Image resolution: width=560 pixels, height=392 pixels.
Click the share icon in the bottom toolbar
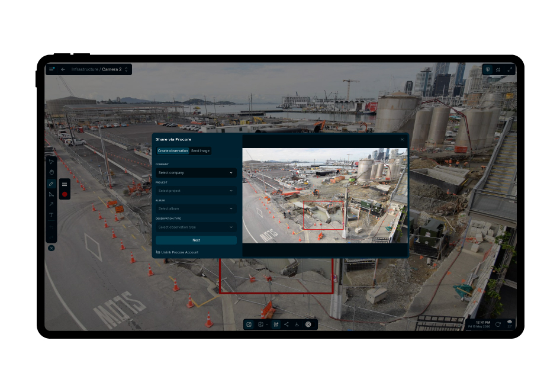tap(286, 324)
